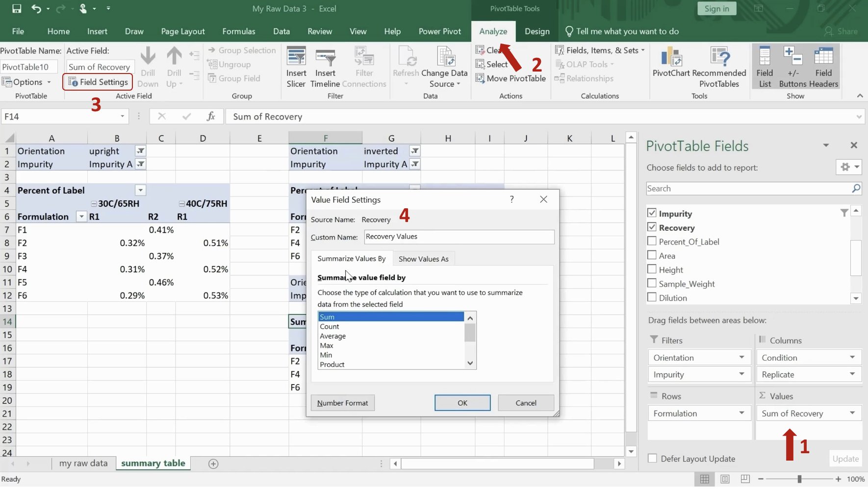Screen dimensions: 868x489
Task: Switch to the Design ribbon tab
Action: point(537,31)
